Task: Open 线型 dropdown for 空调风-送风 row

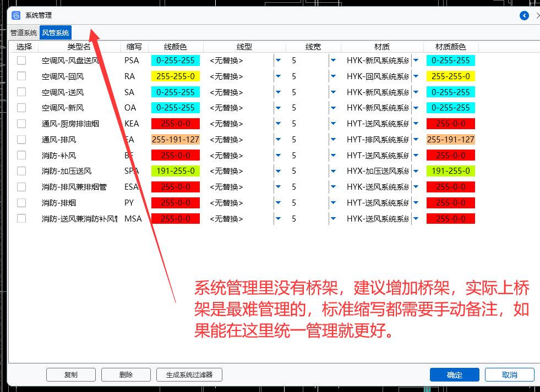Action: point(278,92)
